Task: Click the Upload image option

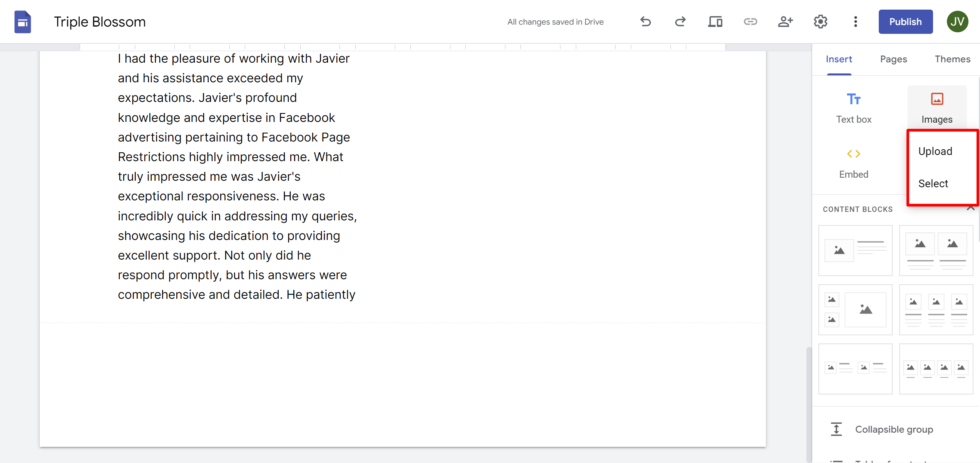Action: tap(936, 150)
